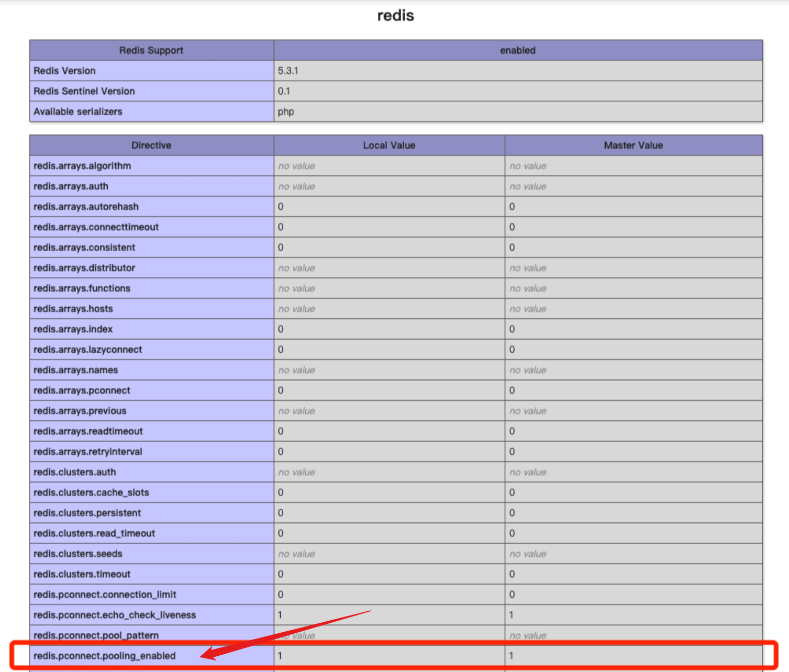Select the redis.arrays.connecttimeout row label
The image size is (789, 672).
coord(96,227)
